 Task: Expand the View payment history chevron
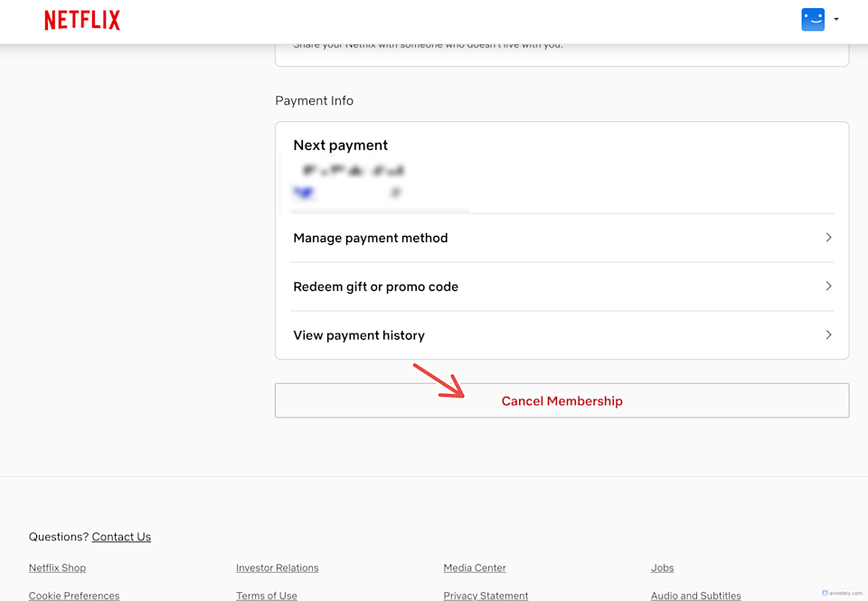pos(828,334)
